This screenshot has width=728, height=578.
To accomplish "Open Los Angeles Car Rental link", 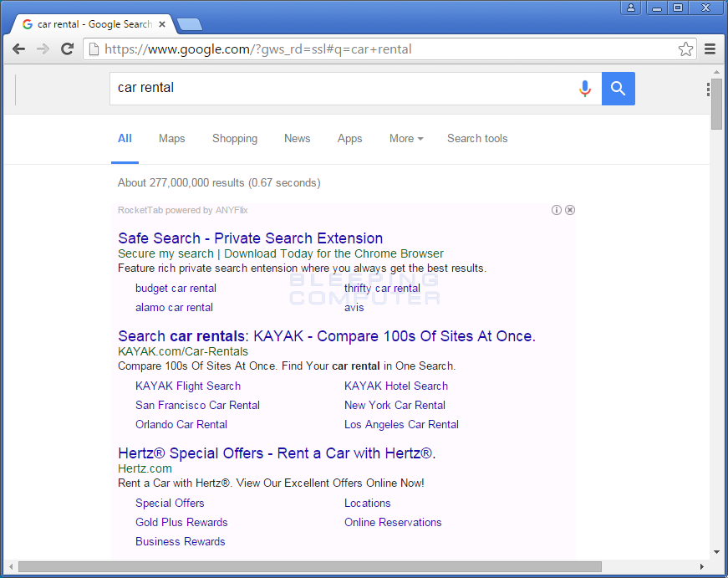I will (401, 424).
